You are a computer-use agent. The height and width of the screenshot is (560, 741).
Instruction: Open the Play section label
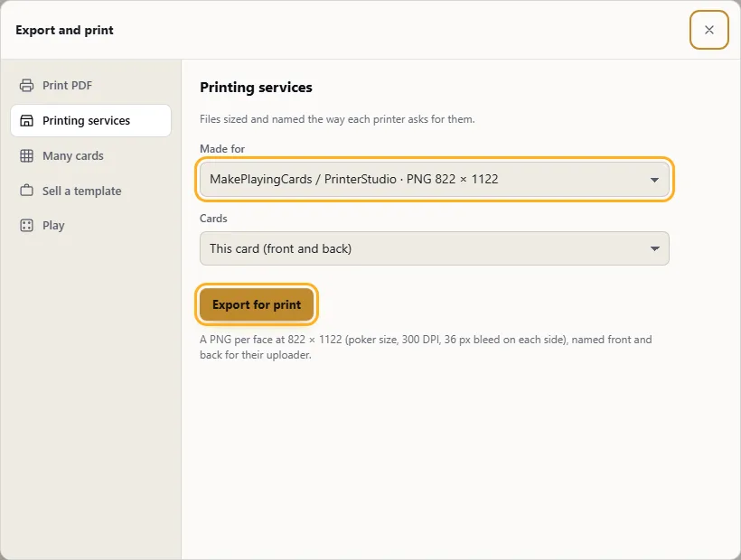[53, 225]
